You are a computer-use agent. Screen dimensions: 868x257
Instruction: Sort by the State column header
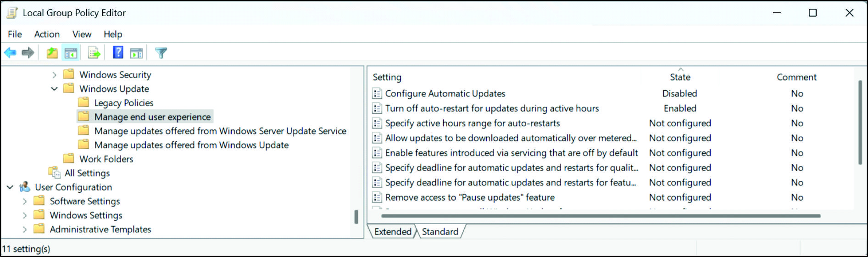tap(680, 77)
